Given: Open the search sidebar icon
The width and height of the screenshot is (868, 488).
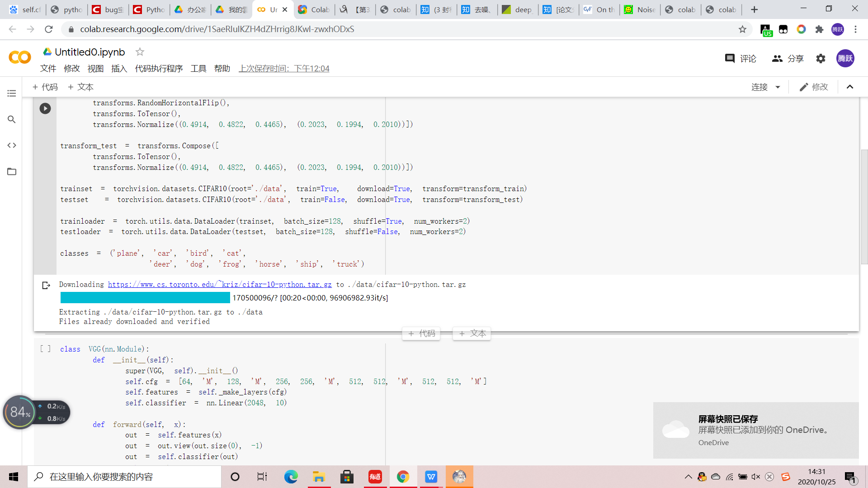Looking at the screenshot, I should pyautogui.click(x=12, y=119).
